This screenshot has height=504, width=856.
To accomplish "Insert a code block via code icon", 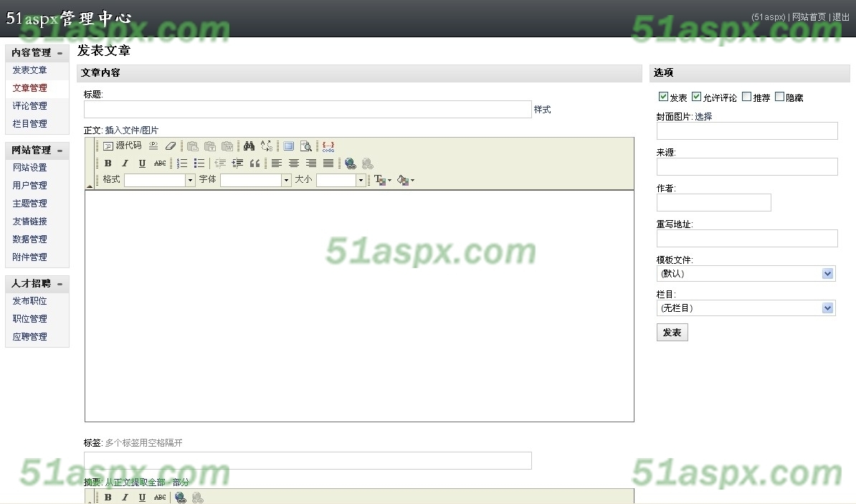I will [328, 146].
